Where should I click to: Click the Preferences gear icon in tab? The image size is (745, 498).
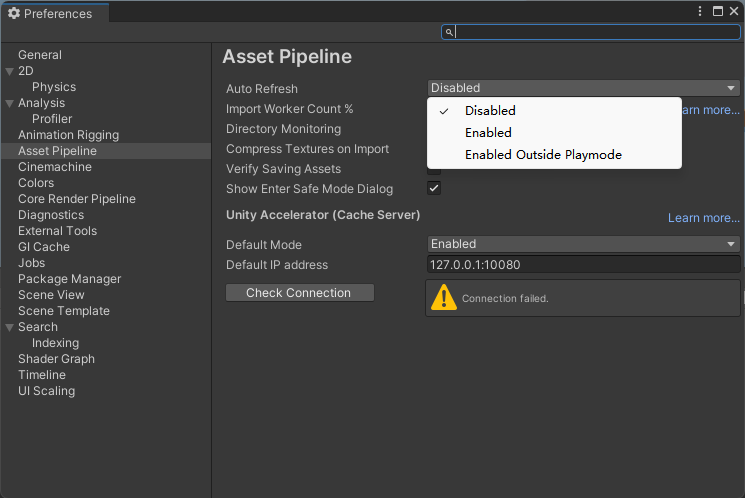[14, 13]
